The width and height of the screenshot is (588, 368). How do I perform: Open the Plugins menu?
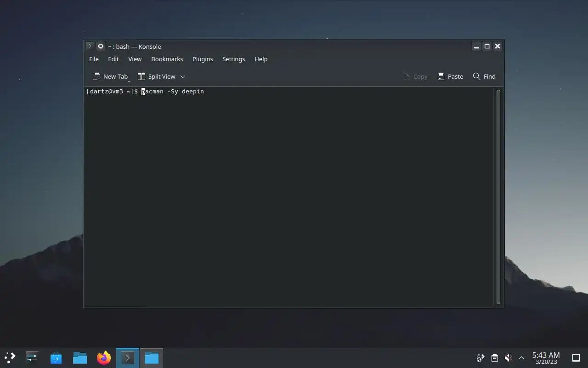tap(203, 59)
